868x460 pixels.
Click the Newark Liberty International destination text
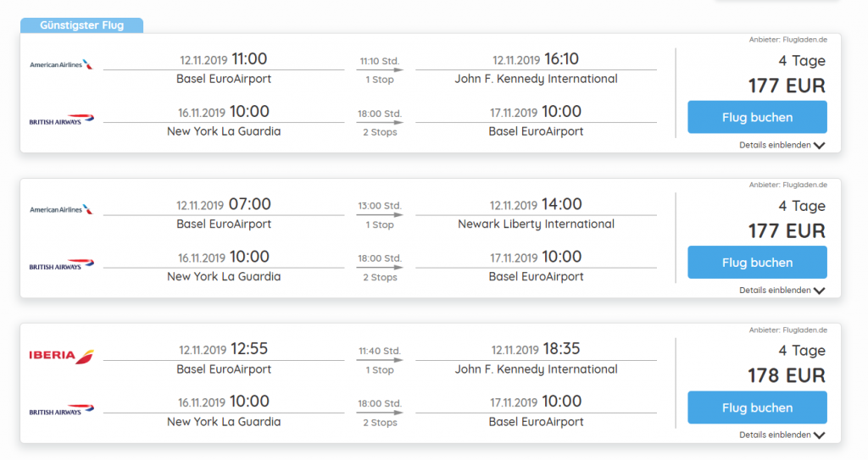click(536, 224)
